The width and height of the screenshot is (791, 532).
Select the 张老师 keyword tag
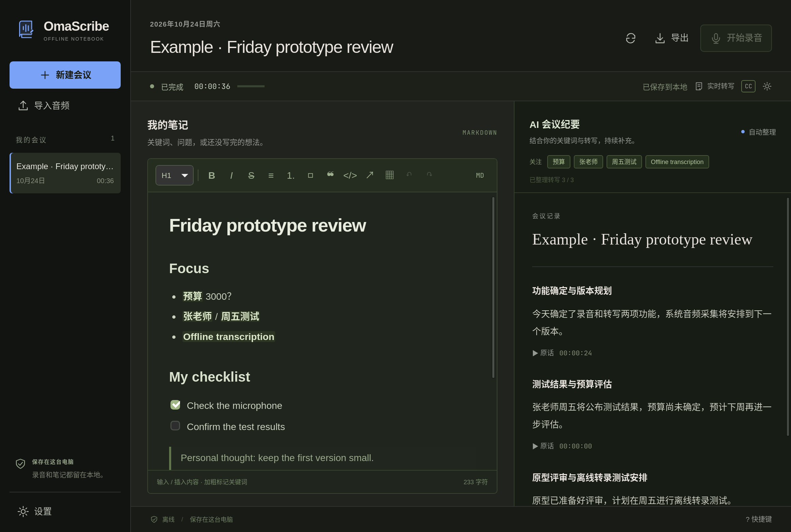588,162
